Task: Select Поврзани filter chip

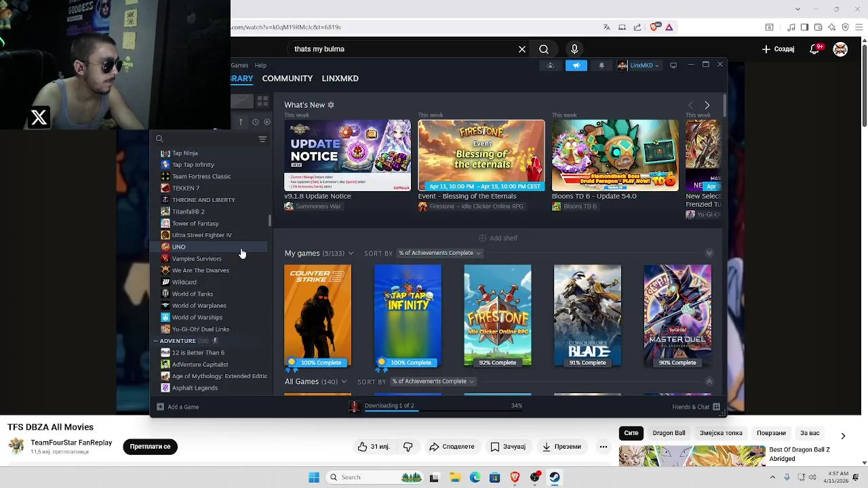Action: pyautogui.click(x=771, y=433)
